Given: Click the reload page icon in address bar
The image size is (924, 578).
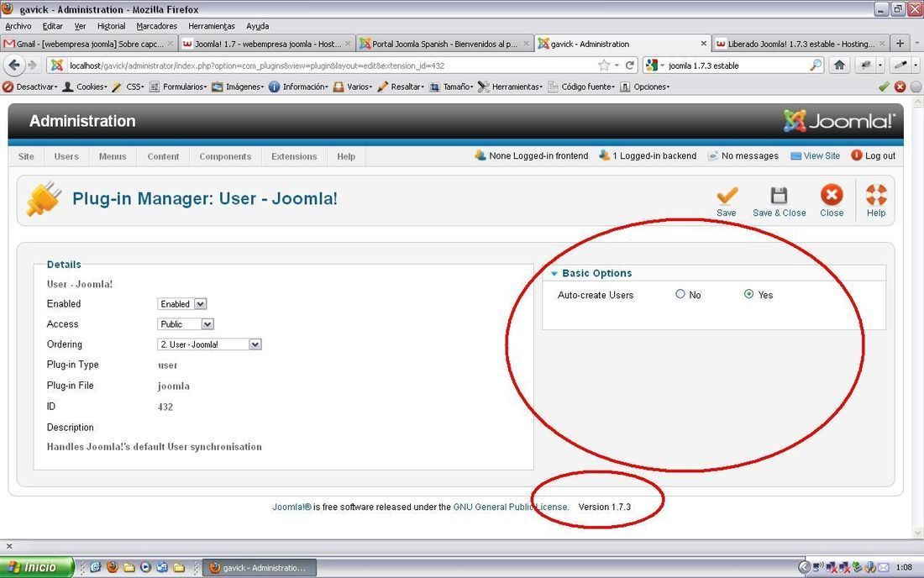Looking at the screenshot, I should pyautogui.click(x=629, y=66).
